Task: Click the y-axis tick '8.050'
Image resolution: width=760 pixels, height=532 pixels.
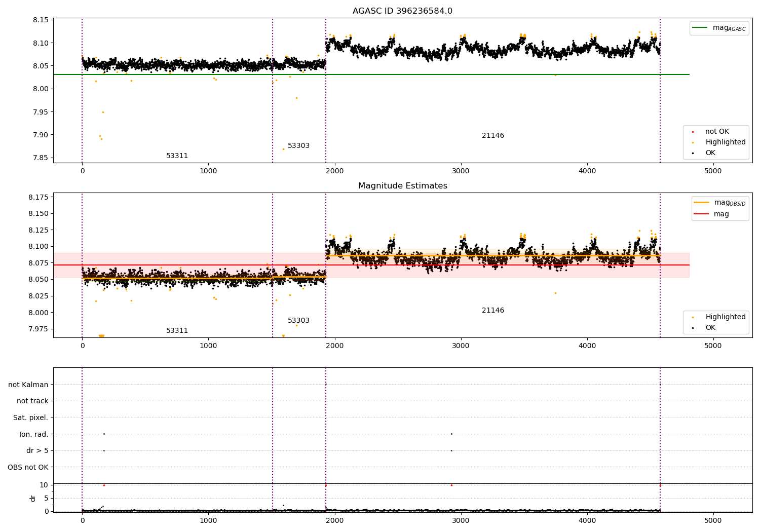Action: click(x=39, y=280)
